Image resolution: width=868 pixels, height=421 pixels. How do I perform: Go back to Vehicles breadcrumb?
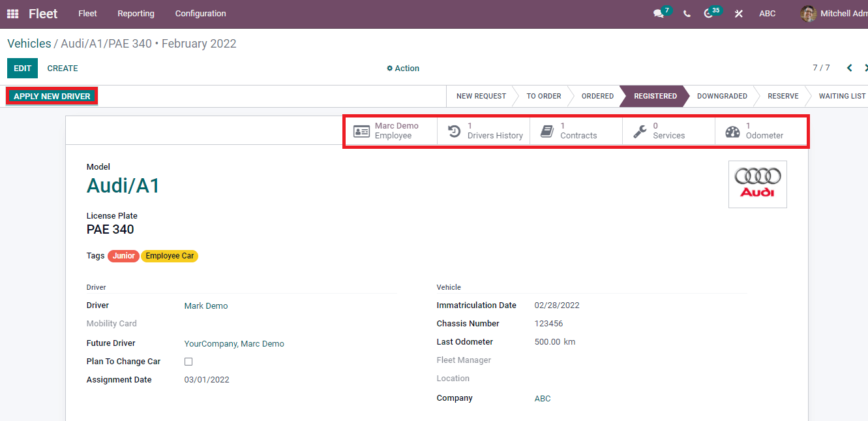(29, 44)
